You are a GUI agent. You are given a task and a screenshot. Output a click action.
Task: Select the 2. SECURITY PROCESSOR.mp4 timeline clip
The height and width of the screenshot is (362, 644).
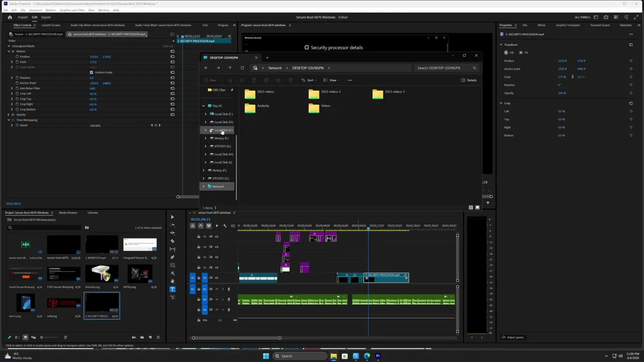(x=386, y=277)
